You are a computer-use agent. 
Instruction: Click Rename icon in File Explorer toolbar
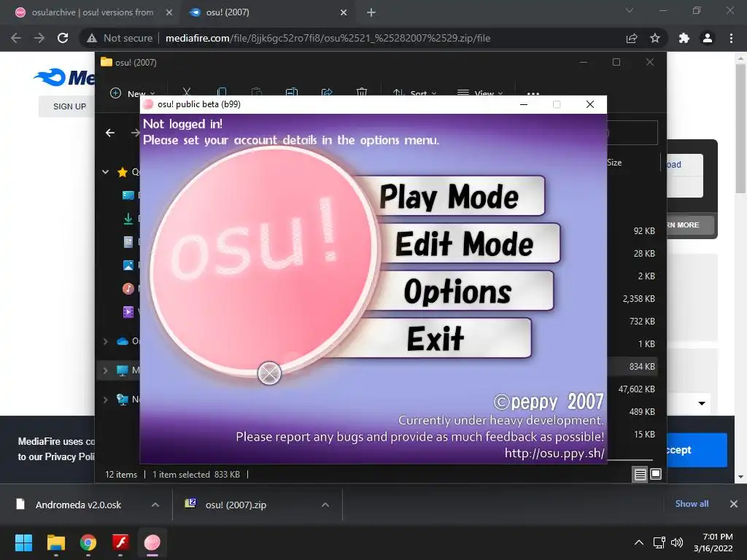click(x=292, y=93)
